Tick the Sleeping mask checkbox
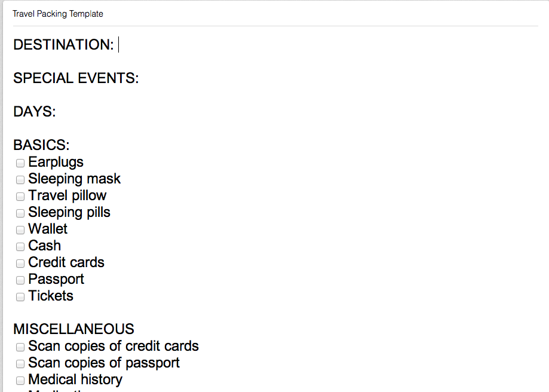 tap(20, 179)
